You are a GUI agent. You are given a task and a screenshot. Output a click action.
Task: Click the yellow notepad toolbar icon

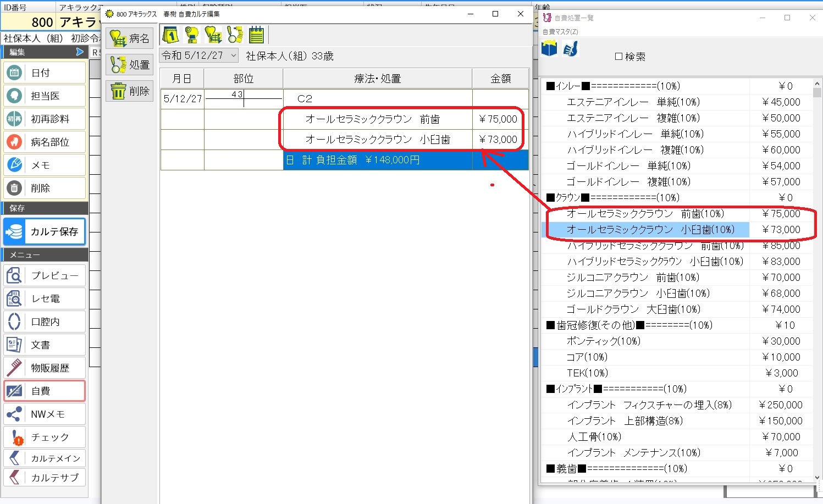pyautogui.click(x=256, y=35)
